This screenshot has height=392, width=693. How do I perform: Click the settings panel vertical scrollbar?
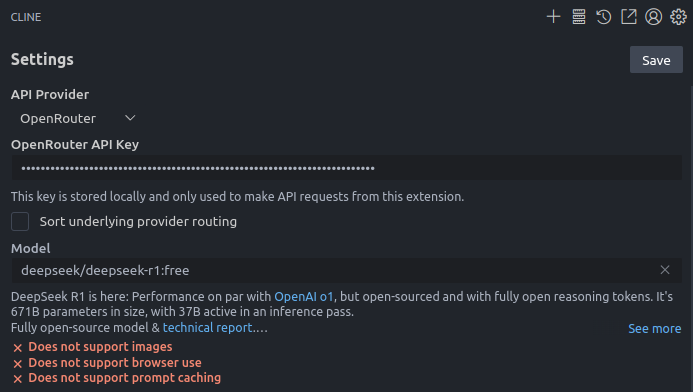tap(691, 239)
